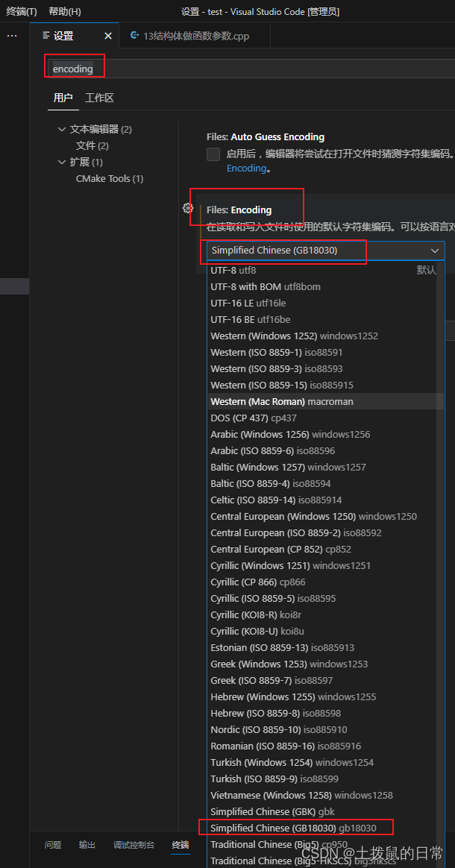This screenshot has width=455, height=868.
Task: Select Western (Windows 1252) encoding
Action: tap(325, 336)
